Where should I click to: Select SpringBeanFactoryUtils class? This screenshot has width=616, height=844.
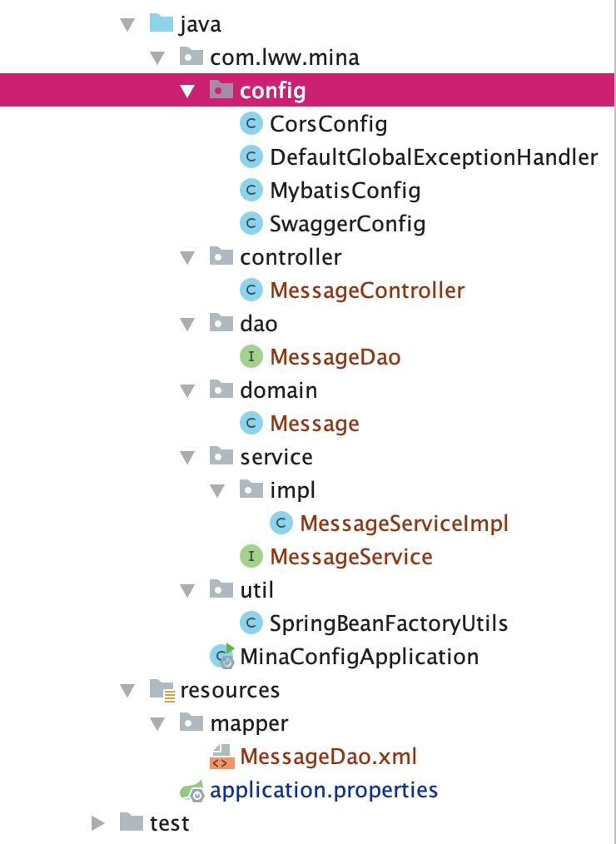point(388,623)
